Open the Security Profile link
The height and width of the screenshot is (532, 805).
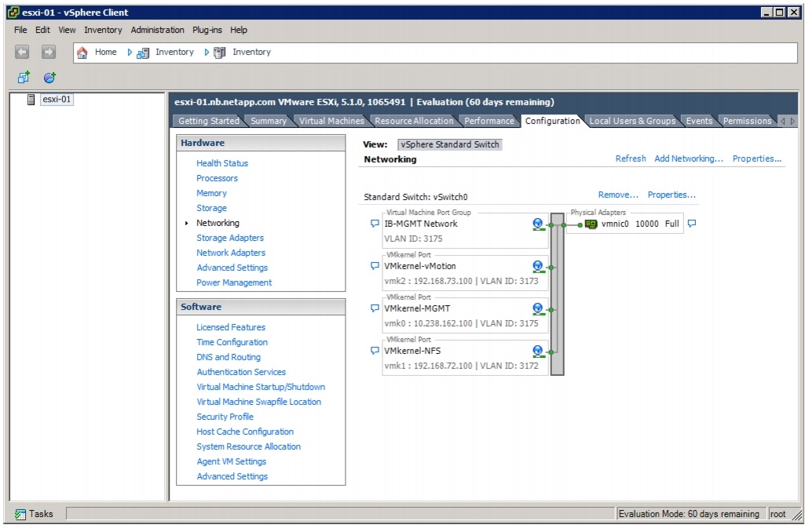(x=225, y=417)
